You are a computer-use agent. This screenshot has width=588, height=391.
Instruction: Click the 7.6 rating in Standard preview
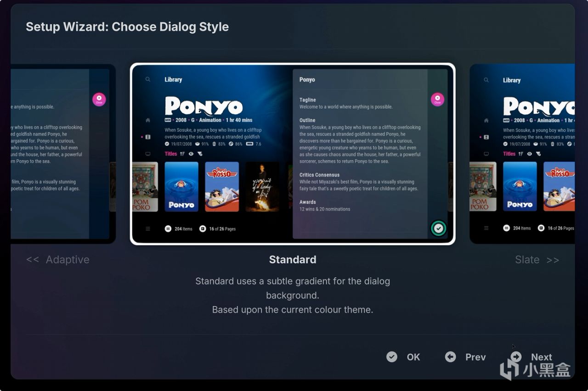pos(258,144)
